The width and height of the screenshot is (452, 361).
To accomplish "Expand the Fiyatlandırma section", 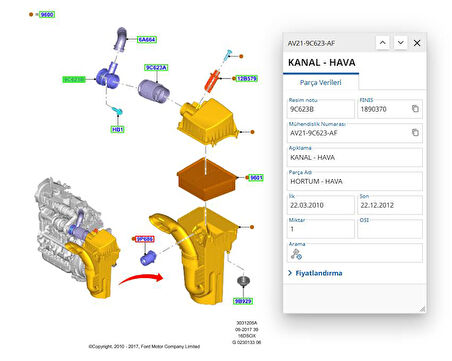I will pyautogui.click(x=315, y=273).
